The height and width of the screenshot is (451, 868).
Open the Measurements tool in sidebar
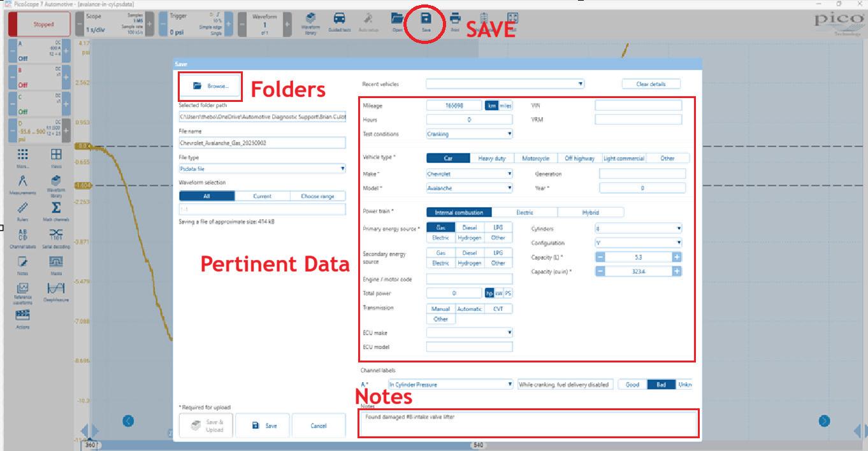coord(23,183)
